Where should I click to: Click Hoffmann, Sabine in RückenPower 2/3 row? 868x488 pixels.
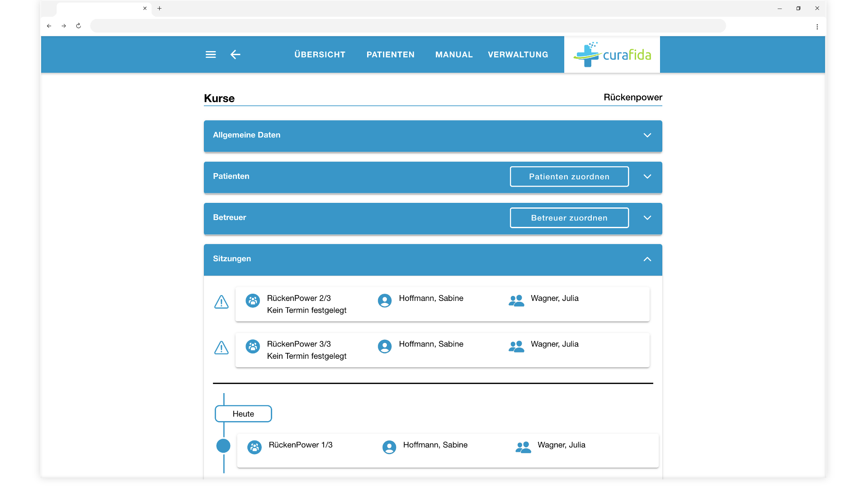(431, 298)
